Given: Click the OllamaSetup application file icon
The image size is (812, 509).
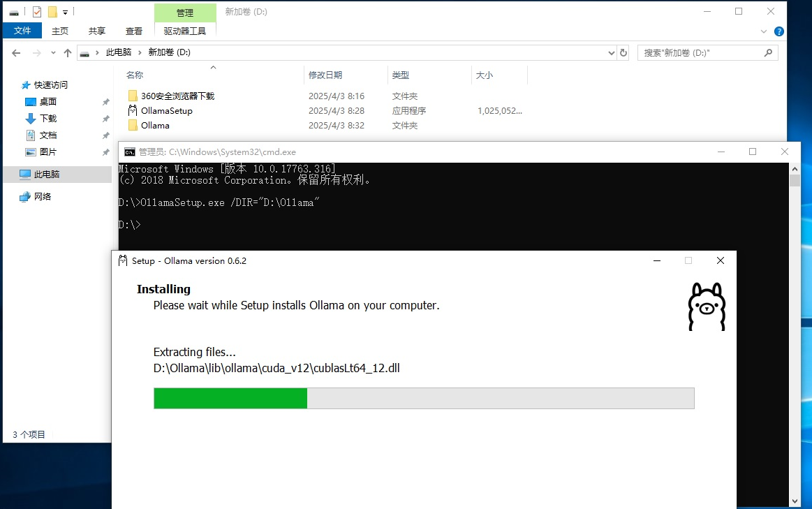Looking at the screenshot, I should pyautogui.click(x=133, y=110).
